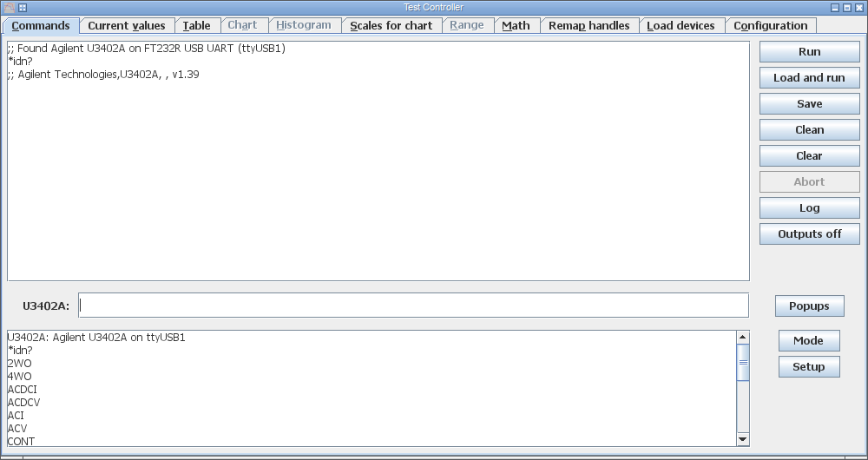Select 'ACDCV' in the command list
The width and height of the screenshot is (868, 460).
pos(23,403)
